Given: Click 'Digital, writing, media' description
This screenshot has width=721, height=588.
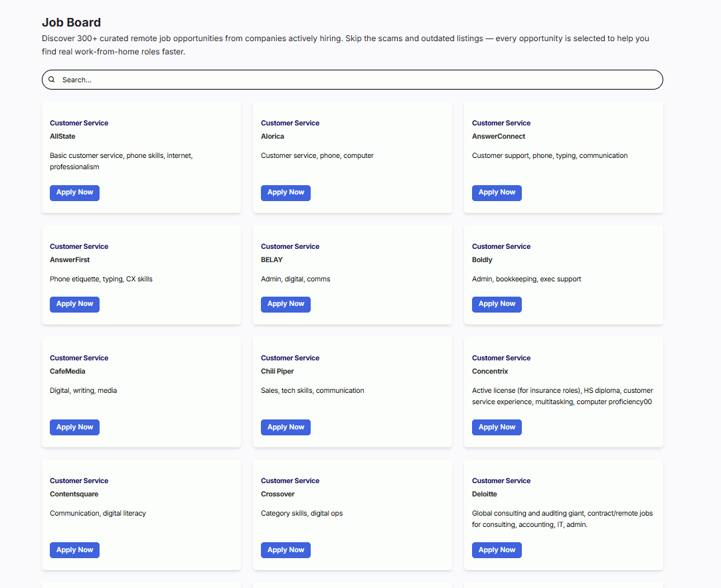Looking at the screenshot, I should pyautogui.click(x=83, y=391).
